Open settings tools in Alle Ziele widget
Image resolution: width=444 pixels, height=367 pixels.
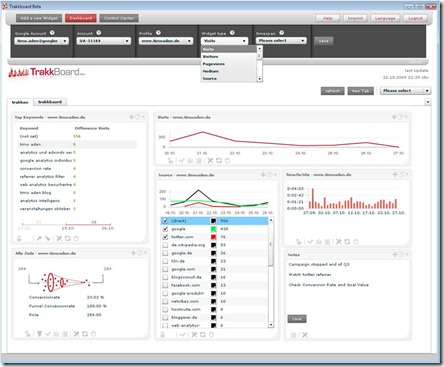pyautogui.click(x=76, y=334)
